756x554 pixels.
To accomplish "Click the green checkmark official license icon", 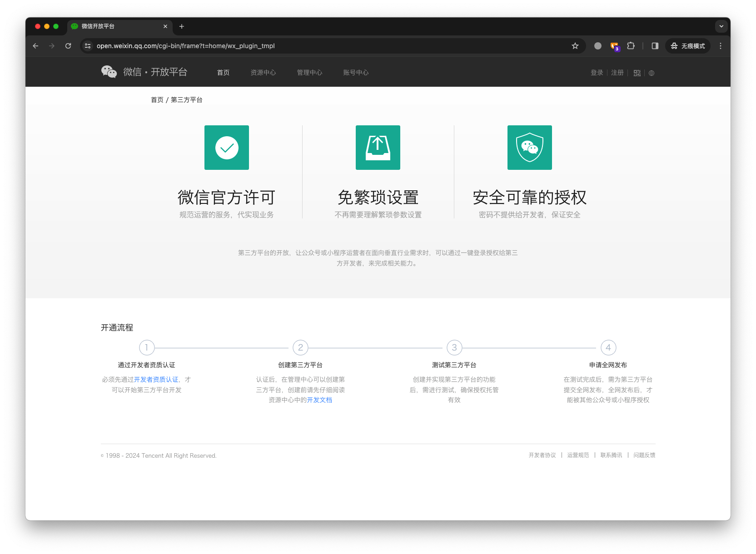I will 227,148.
